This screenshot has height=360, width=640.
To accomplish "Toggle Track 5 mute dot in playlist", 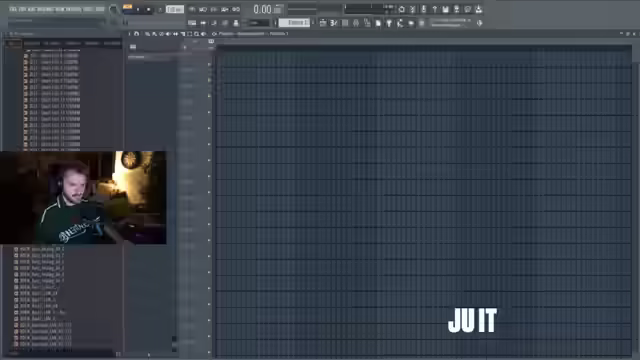I will point(209,128).
